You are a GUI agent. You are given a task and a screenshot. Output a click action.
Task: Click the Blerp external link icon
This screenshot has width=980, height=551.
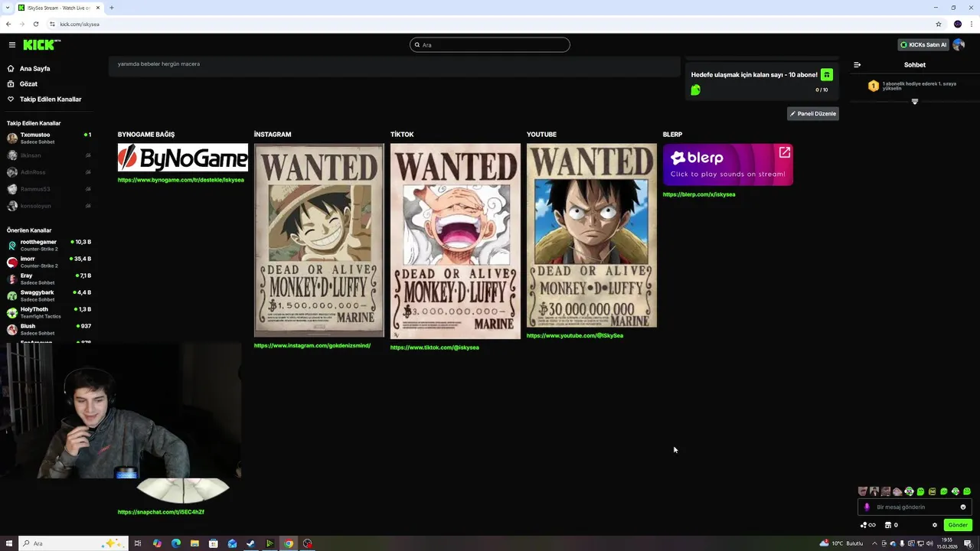[x=785, y=152]
